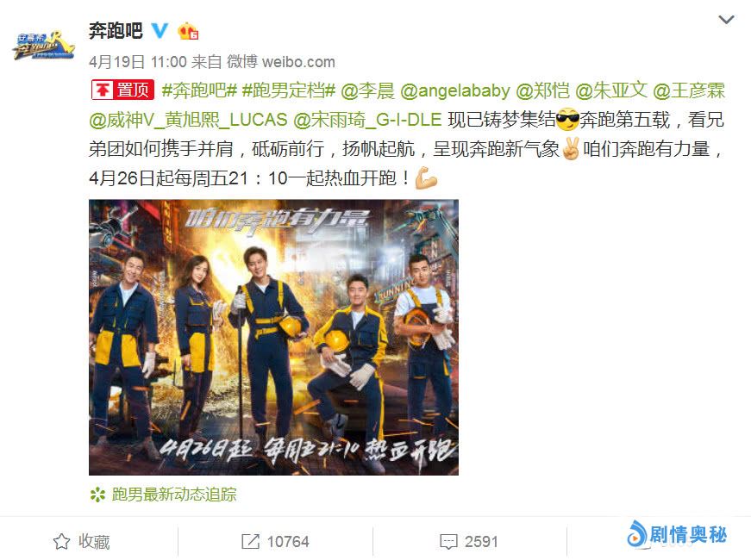The height and width of the screenshot is (560, 751).
Task: Open the #跑男定档# hashtag
Action: click(x=288, y=90)
